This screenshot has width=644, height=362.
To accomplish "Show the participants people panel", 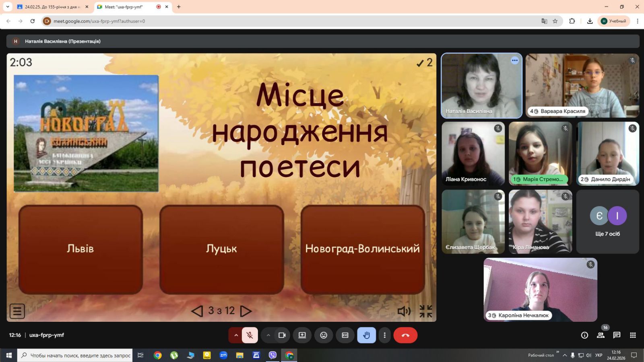I will [x=601, y=335].
